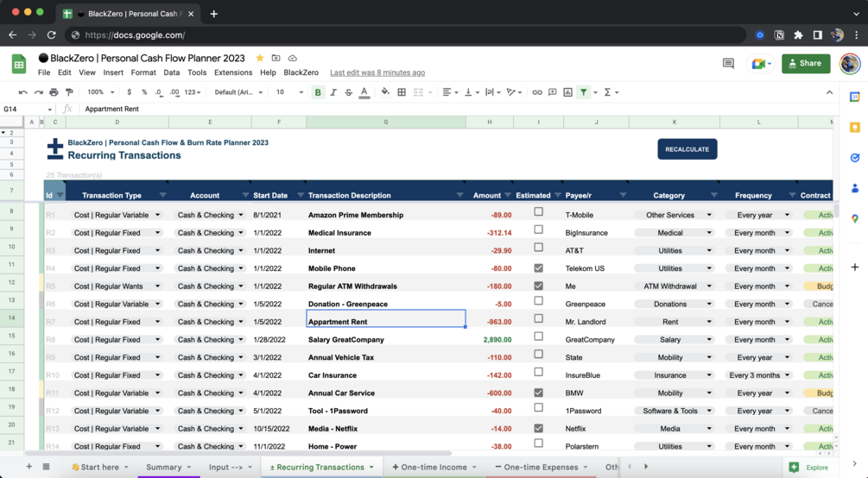Click the Insert link icon
868x478 pixels.
(x=537, y=92)
